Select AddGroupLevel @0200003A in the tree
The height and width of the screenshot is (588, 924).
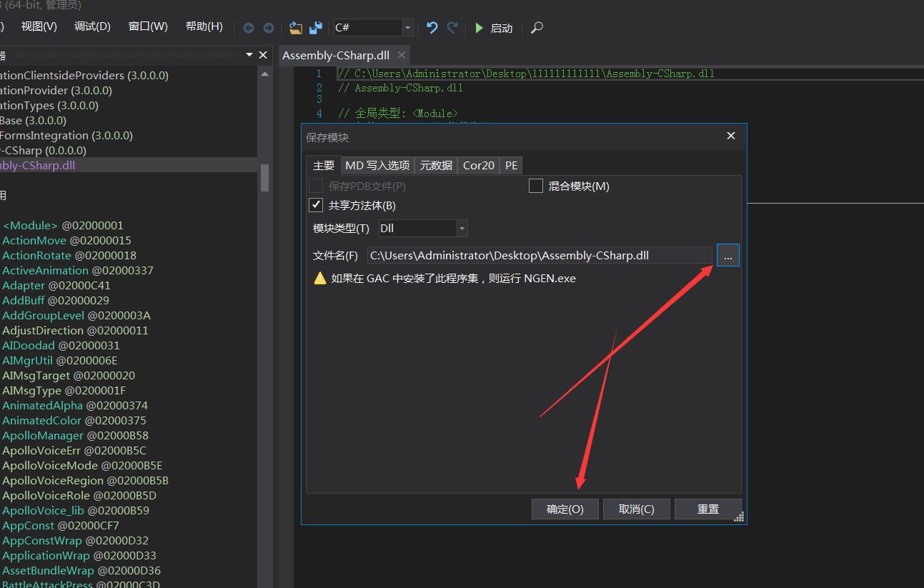[x=76, y=315]
